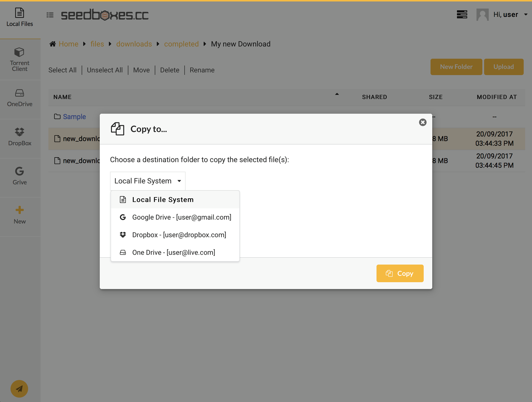Click the paper plane button at the bottom of the sidebar
Screen dimensions: 532x402
(19, 388)
